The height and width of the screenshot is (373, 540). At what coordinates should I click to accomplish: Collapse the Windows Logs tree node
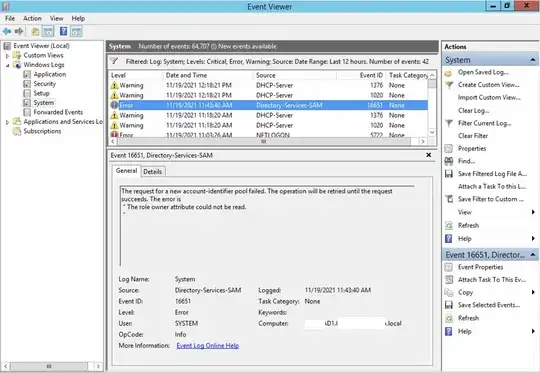[x=7, y=65]
